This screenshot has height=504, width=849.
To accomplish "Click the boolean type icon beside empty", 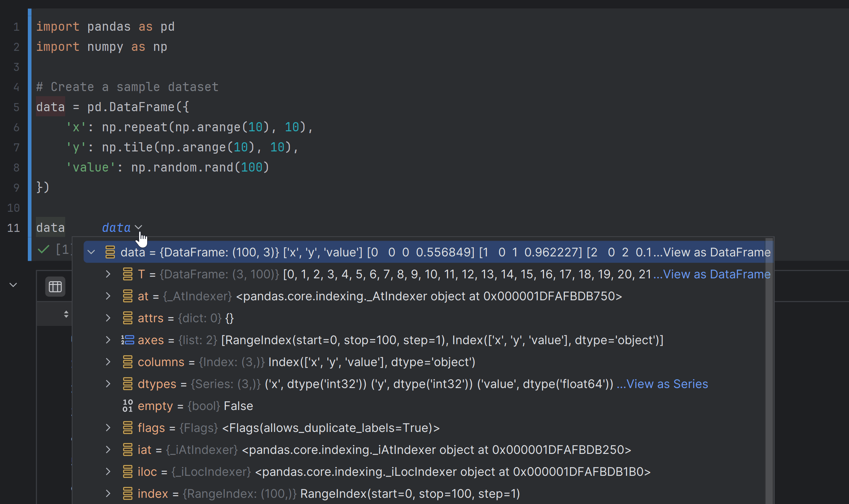I will 127,406.
